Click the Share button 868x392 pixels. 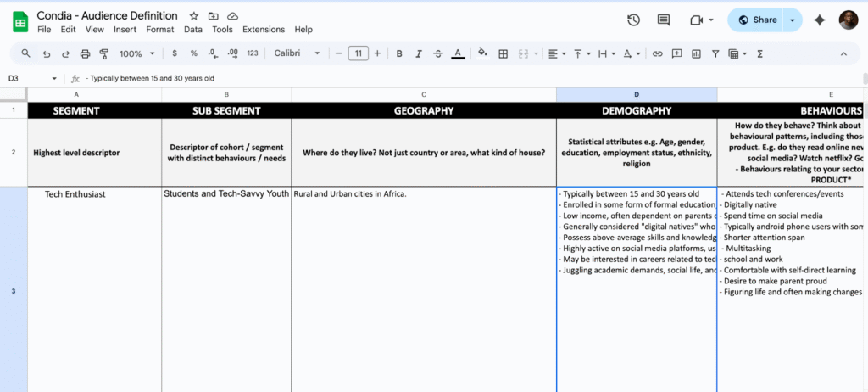coord(756,20)
